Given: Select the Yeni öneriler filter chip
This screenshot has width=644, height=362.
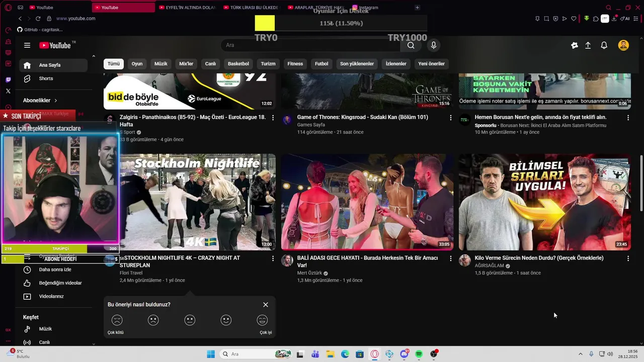Looking at the screenshot, I should click(432, 64).
